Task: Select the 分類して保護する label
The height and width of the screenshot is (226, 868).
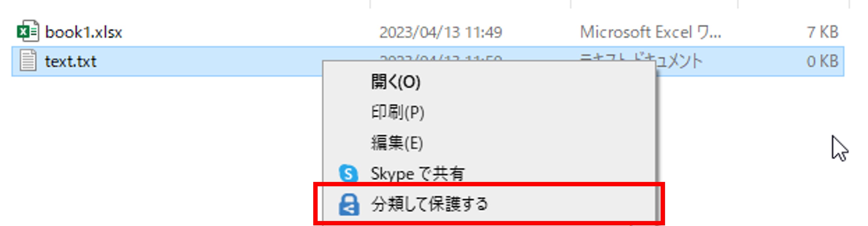Action: [429, 204]
